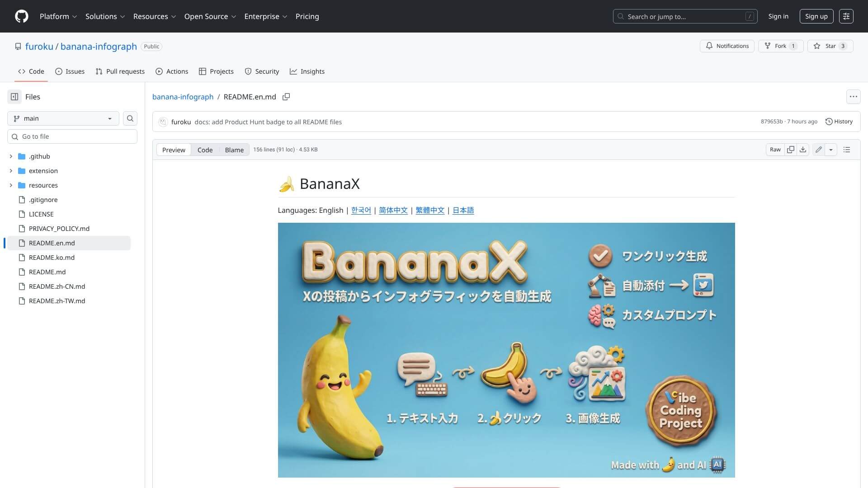Viewport: 868px width, 488px height.
Task: Click the GitHub logo
Action: tap(21, 16)
